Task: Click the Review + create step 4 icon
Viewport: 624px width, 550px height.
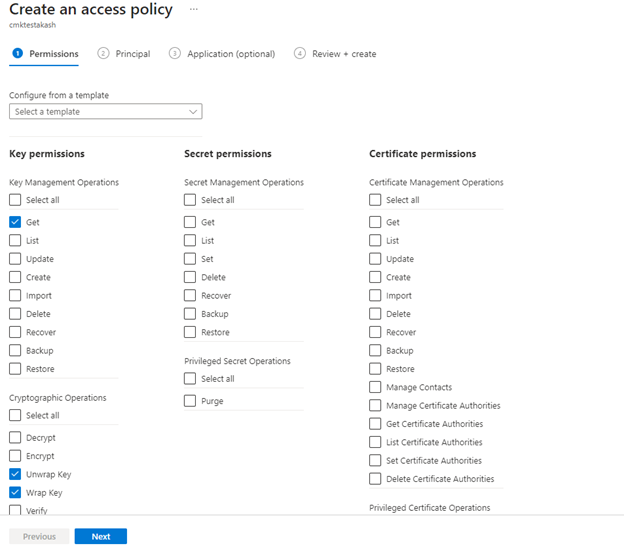Action: pos(300,53)
